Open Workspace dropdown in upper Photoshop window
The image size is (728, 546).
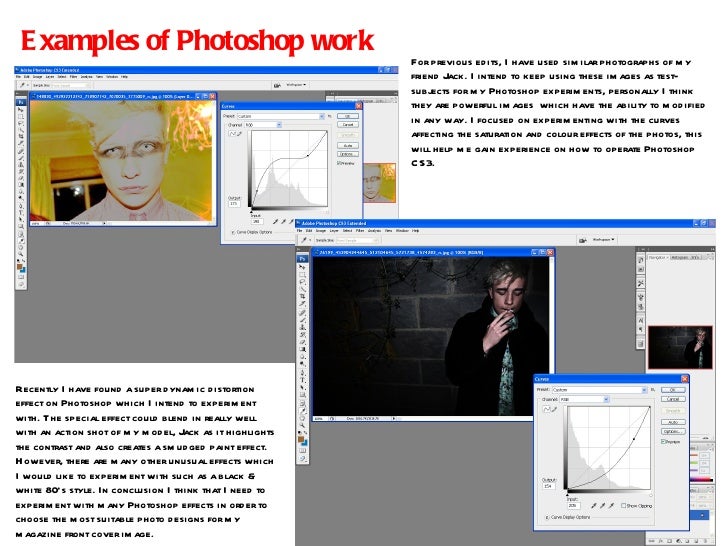296,85
